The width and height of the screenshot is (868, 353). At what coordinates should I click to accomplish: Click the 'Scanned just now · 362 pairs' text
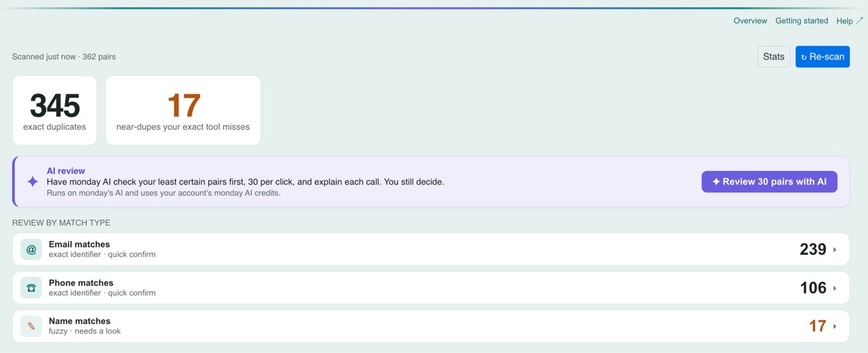coord(64,56)
